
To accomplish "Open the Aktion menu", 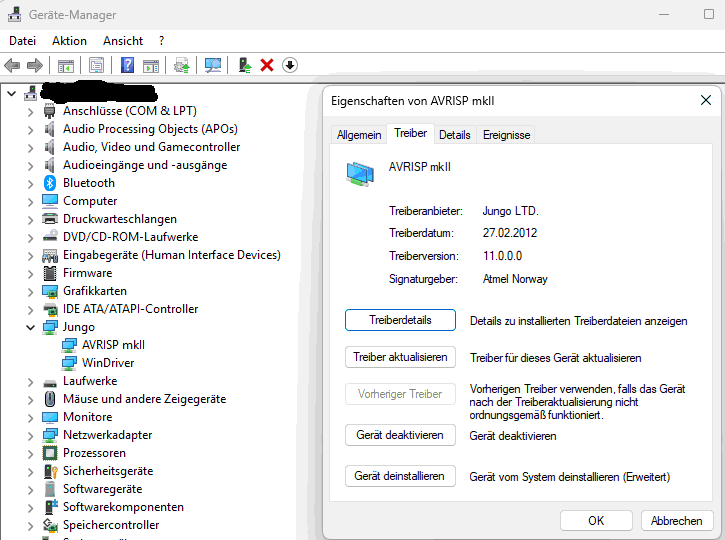I will 69,41.
